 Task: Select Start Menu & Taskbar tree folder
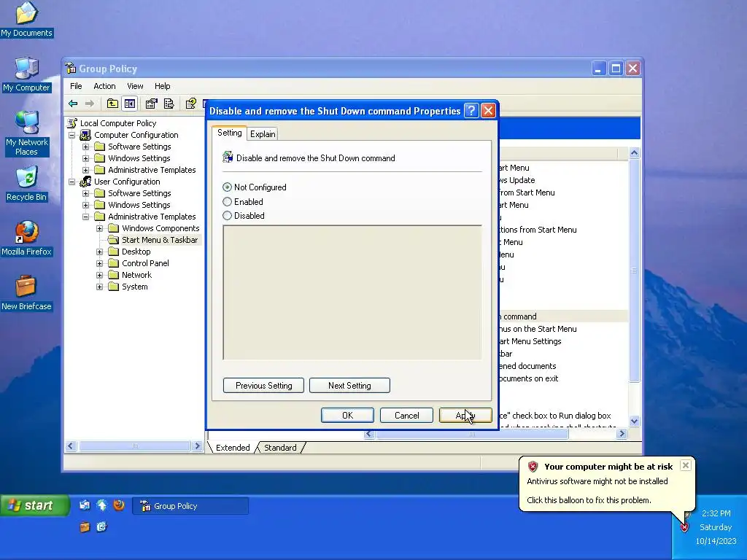pos(159,240)
